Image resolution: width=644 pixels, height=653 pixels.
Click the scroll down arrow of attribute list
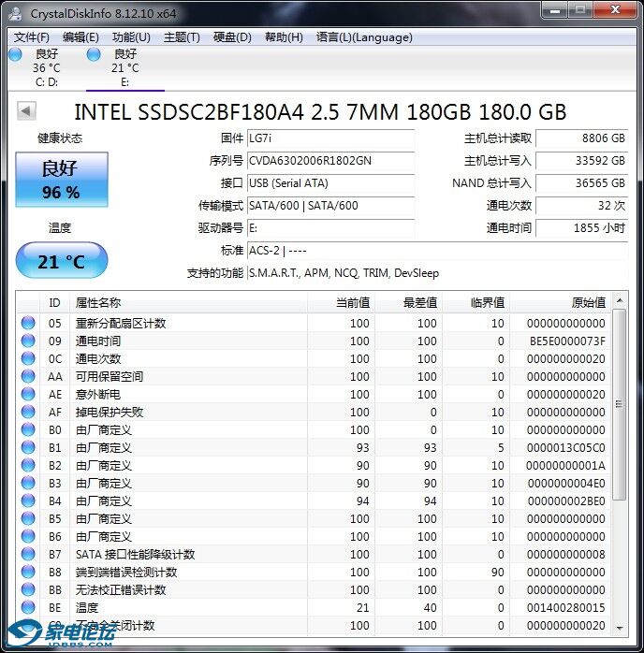(620, 628)
